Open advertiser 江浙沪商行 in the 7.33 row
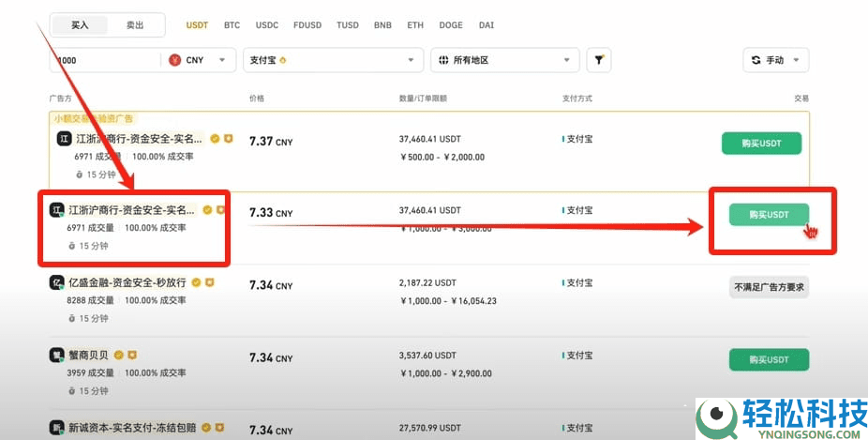Viewport: 868px width, 440px height. [x=132, y=210]
